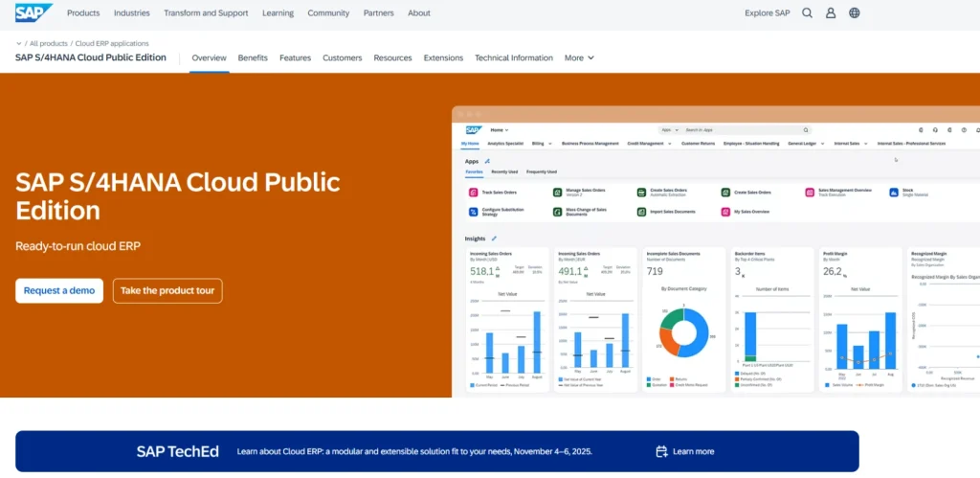The image size is (980, 478).
Task: Select the Overview tab
Action: click(209, 57)
